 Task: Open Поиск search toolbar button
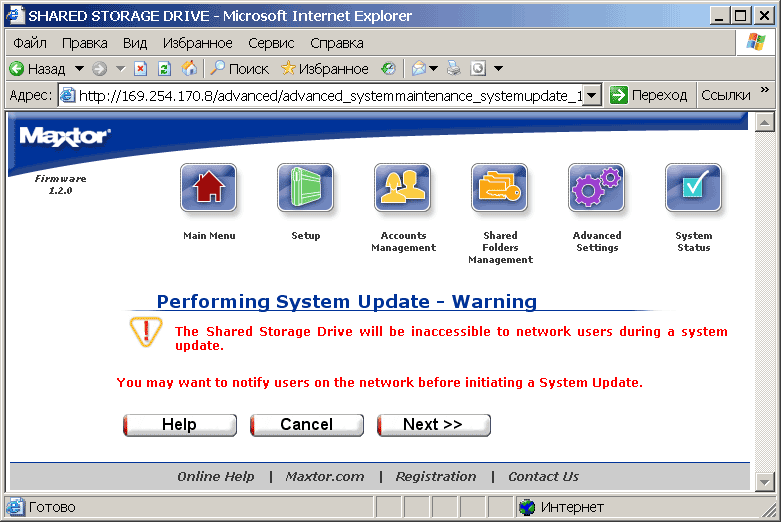click(239, 69)
